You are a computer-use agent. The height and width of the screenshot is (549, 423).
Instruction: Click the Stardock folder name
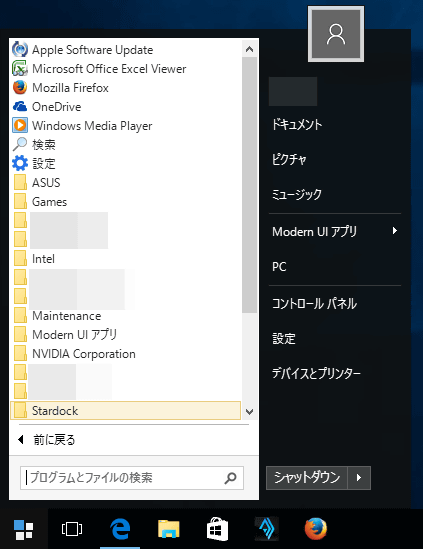coord(55,411)
